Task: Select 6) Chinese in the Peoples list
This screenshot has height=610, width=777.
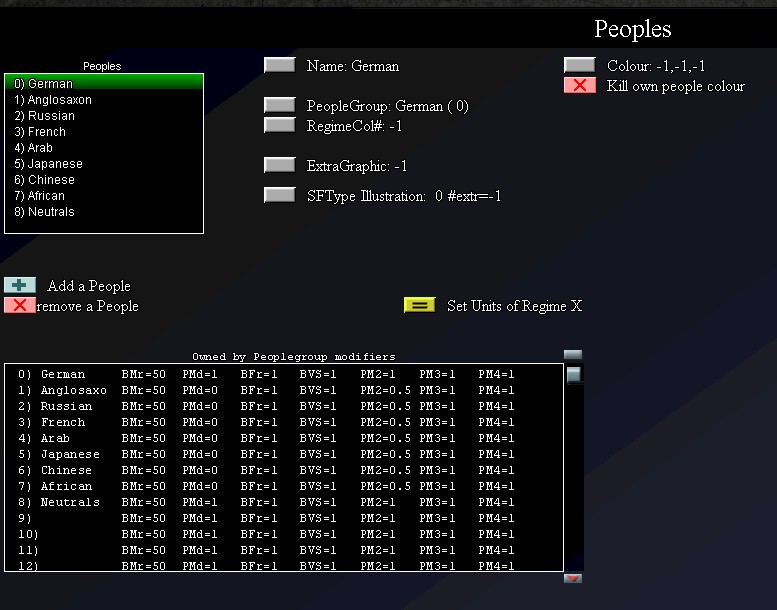Action: click(104, 179)
